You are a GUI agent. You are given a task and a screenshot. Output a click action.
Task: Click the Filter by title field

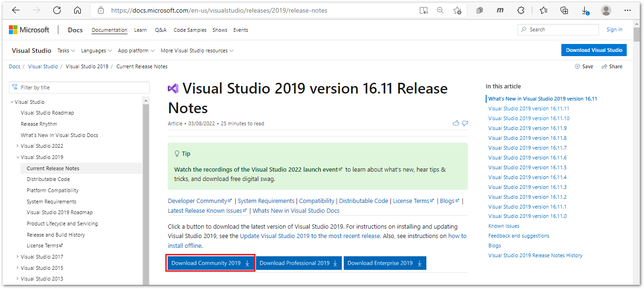point(79,87)
